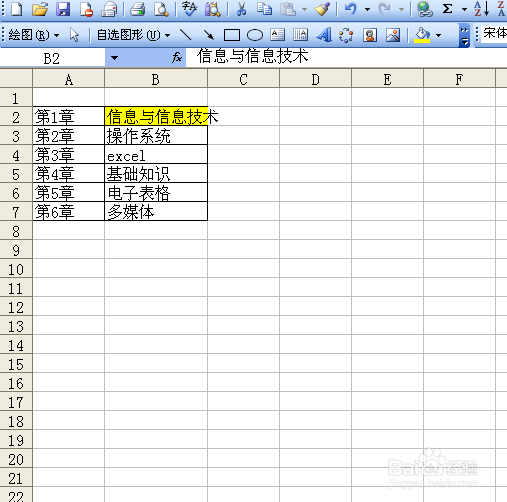Select cell containing 基础知识
The height and width of the screenshot is (502, 507).
click(156, 173)
